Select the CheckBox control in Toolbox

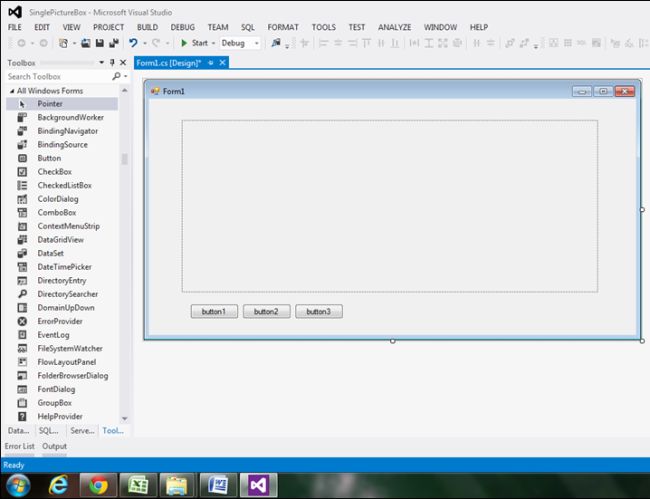click(55, 172)
